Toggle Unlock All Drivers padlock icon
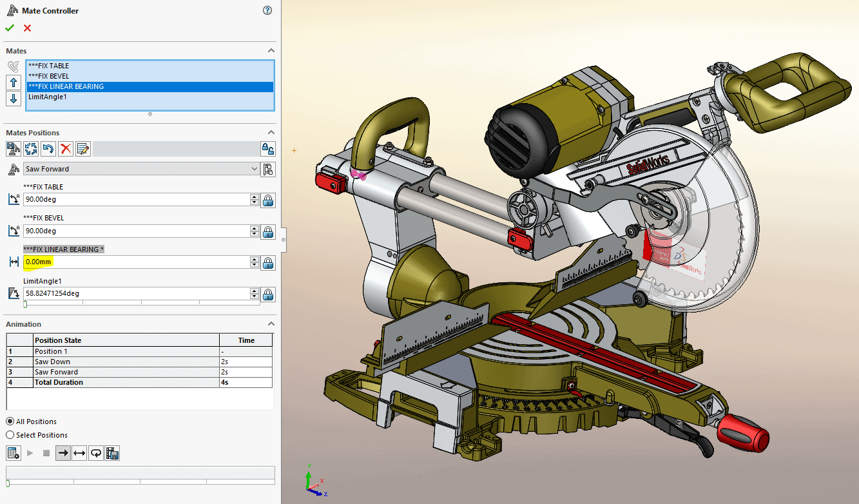The image size is (859, 504). [x=268, y=149]
